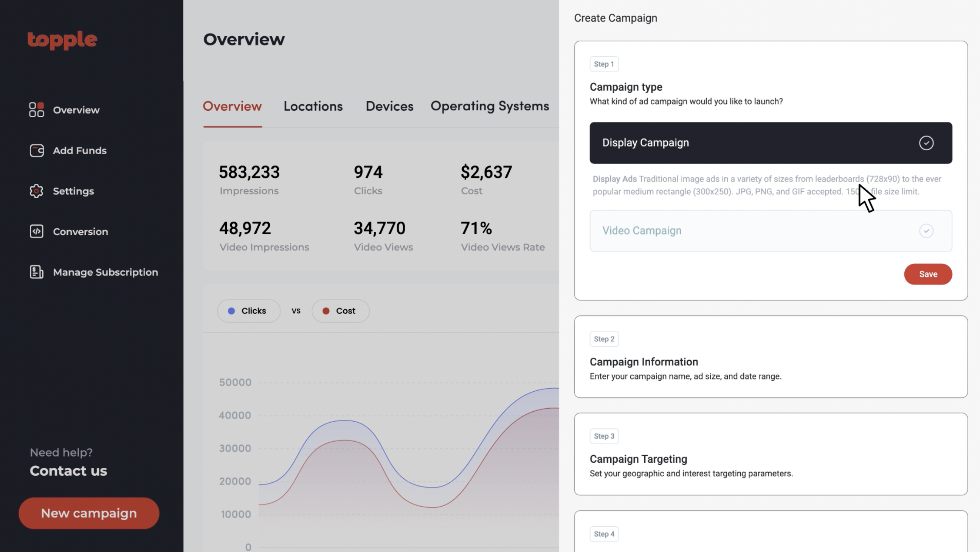This screenshot has width=980, height=552.
Task: Click the Settings gear icon
Action: pos(37,191)
